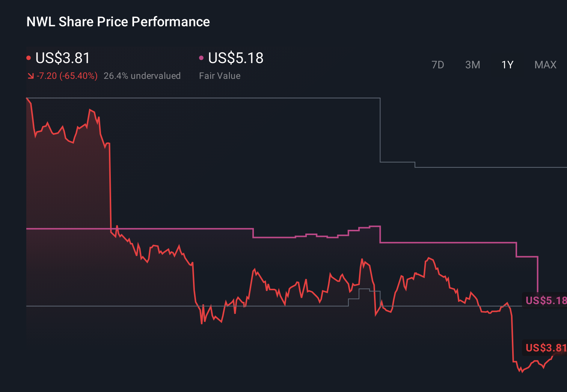Viewport: 567px width, 392px height.
Task: Click the 26.4% undervalued indicator
Action: pyautogui.click(x=142, y=76)
